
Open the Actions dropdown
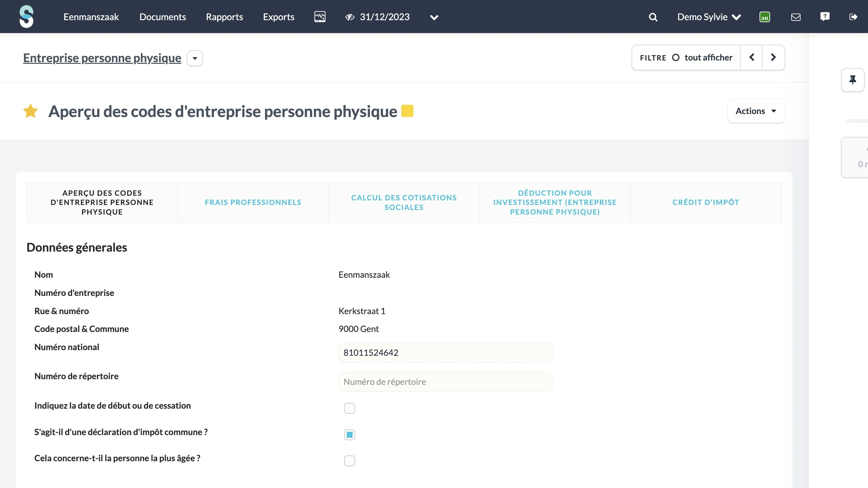[756, 111]
